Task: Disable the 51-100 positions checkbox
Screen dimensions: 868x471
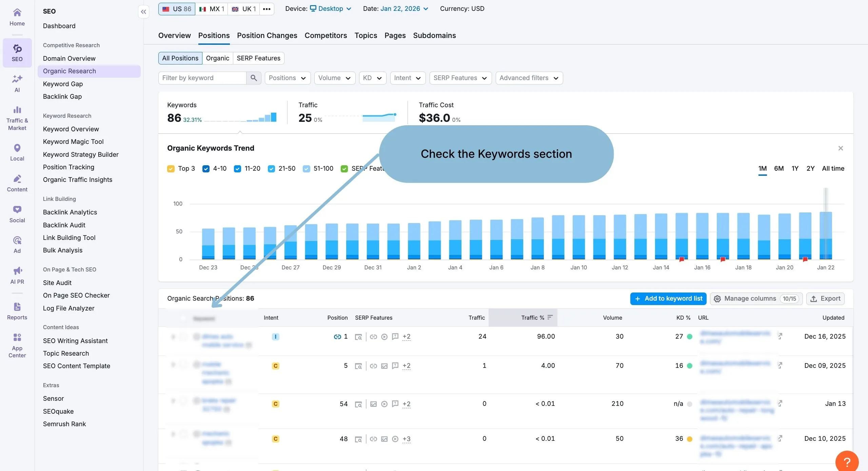Action: pos(307,169)
